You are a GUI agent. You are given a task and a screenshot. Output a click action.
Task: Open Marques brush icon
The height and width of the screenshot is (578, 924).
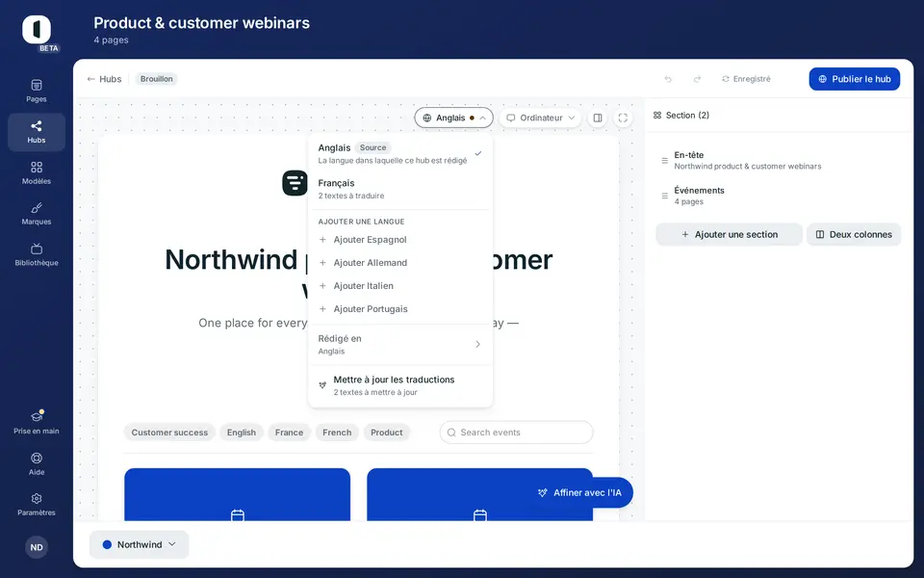[x=36, y=208]
